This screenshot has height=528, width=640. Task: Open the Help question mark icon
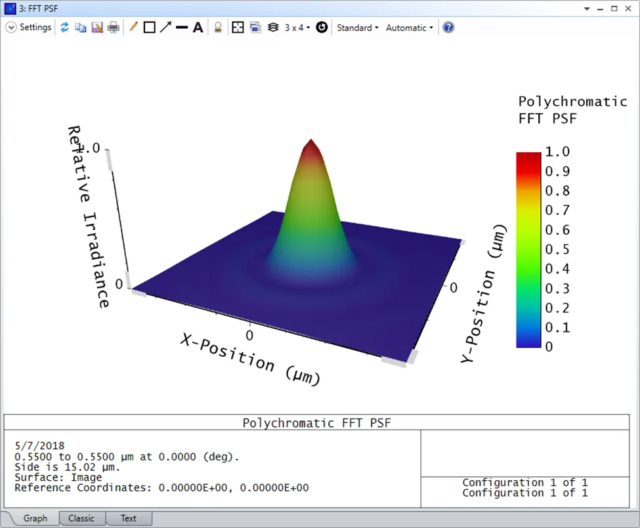[448, 27]
